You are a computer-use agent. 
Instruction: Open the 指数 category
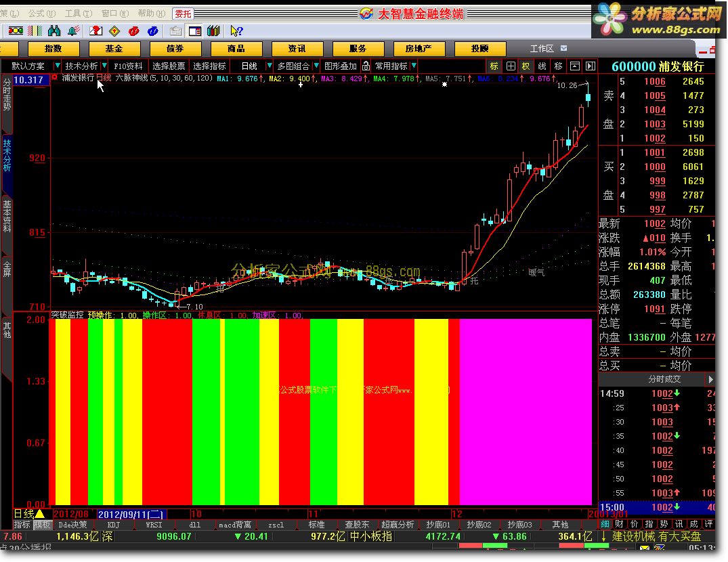pos(53,49)
